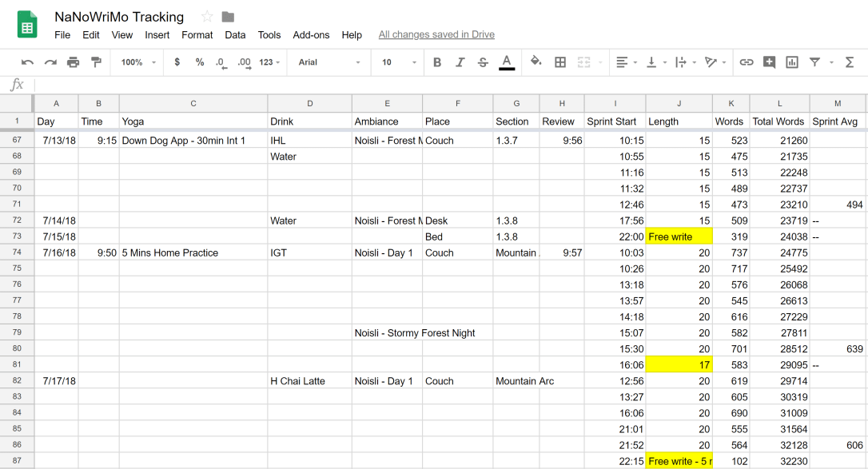The image size is (868, 469).
Task: Expand the font size 10 dropdown
Action: point(398,62)
